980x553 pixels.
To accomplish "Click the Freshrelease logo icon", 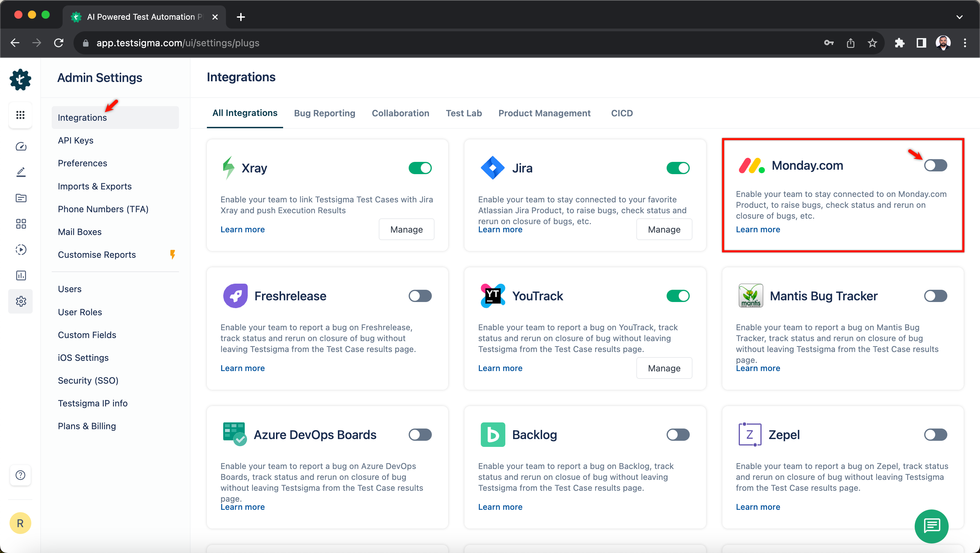I will pyautogui.click(x=235, y=296).
